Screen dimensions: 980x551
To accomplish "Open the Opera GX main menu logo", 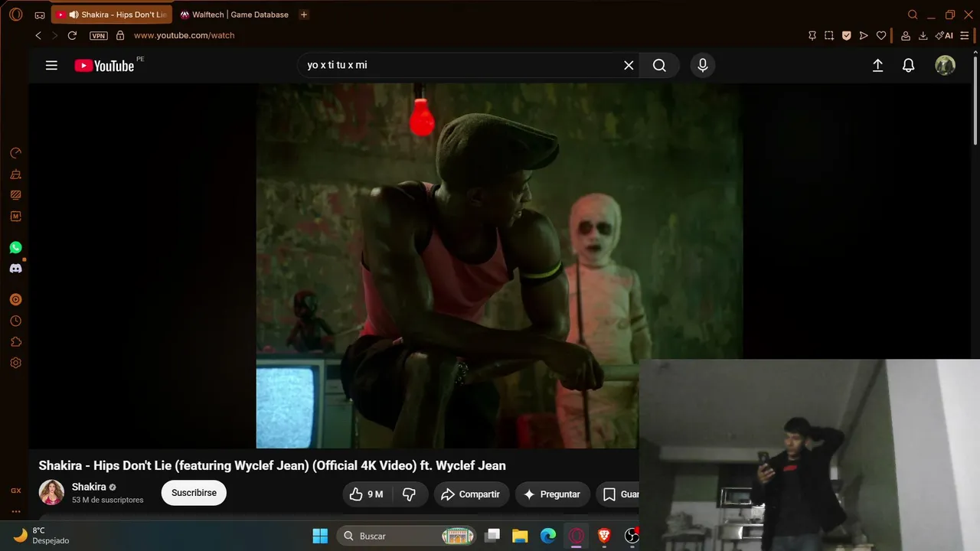I will coord(16,15).
